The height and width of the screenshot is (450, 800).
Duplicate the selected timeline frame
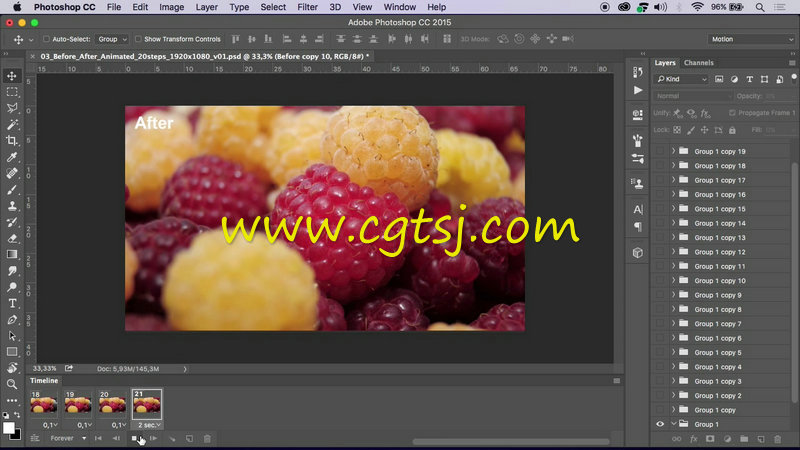[x=189, y=438]
